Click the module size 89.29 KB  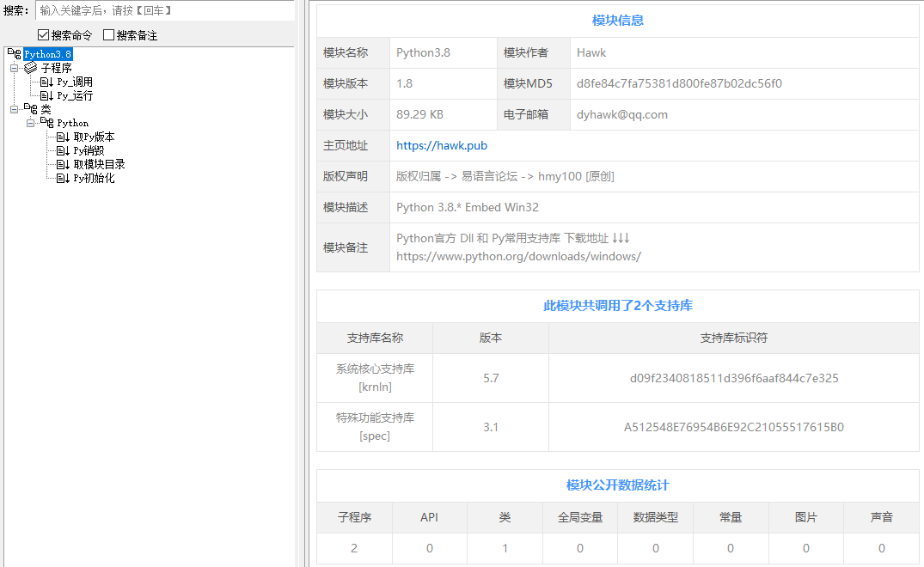tap(419, 114)
